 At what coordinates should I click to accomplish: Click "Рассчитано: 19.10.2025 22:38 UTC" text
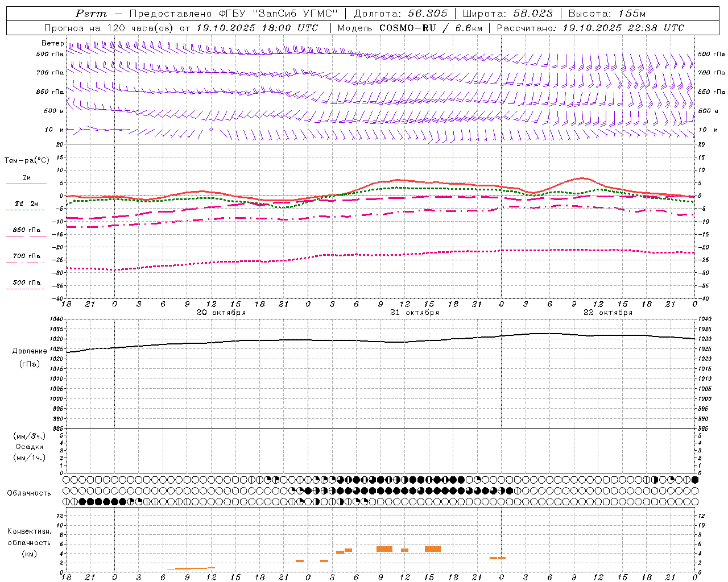coord(590,28)
